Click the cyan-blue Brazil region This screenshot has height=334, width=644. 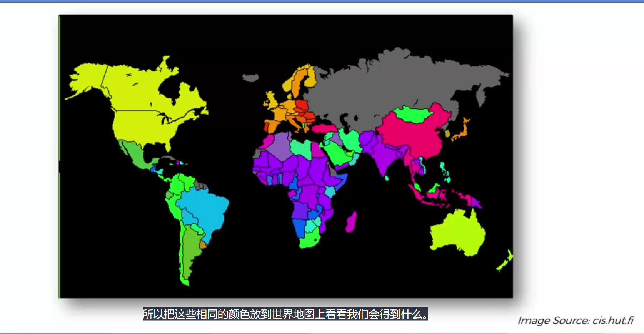[204, 208]
